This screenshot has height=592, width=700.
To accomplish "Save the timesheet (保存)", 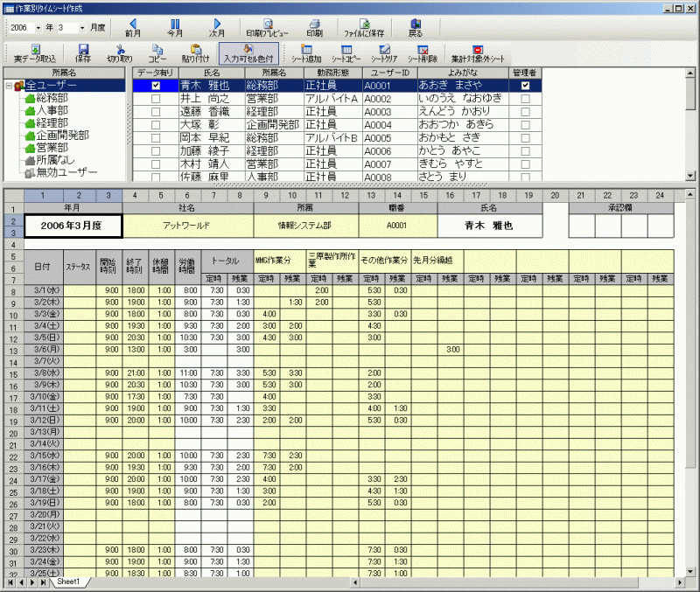I will tap(83, 53).
